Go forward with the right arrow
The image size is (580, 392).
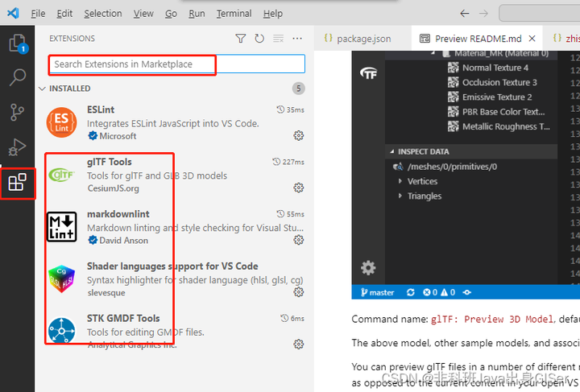tap(483, 14)
